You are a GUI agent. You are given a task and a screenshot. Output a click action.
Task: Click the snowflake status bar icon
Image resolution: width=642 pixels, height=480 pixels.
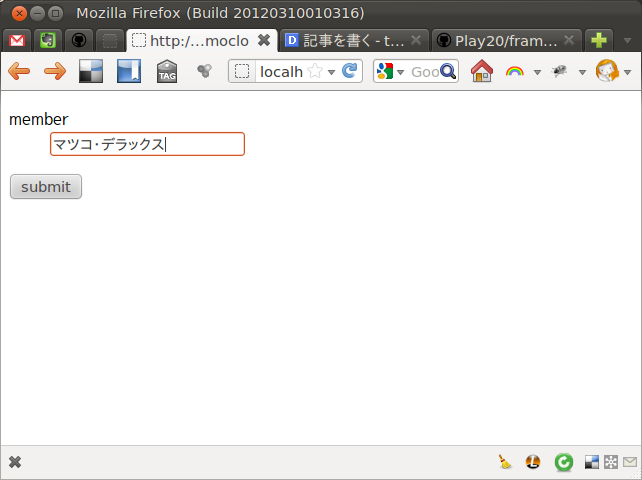(611, 462)
